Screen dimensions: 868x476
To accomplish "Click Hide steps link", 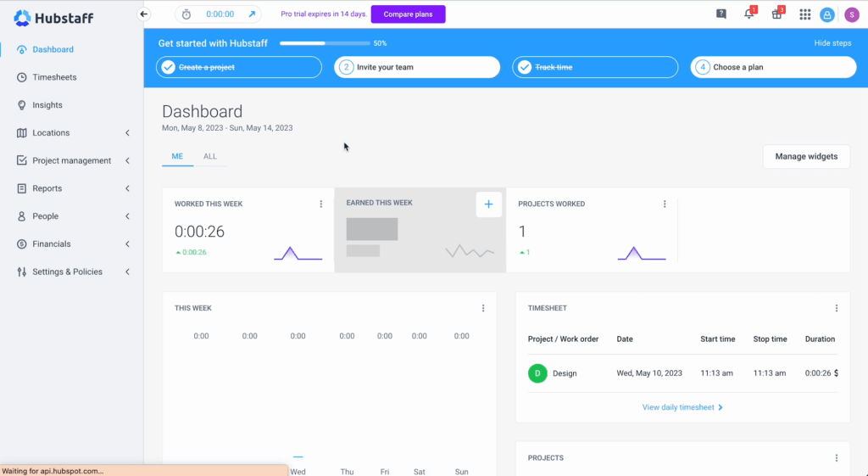I will [x=832, y=43].
